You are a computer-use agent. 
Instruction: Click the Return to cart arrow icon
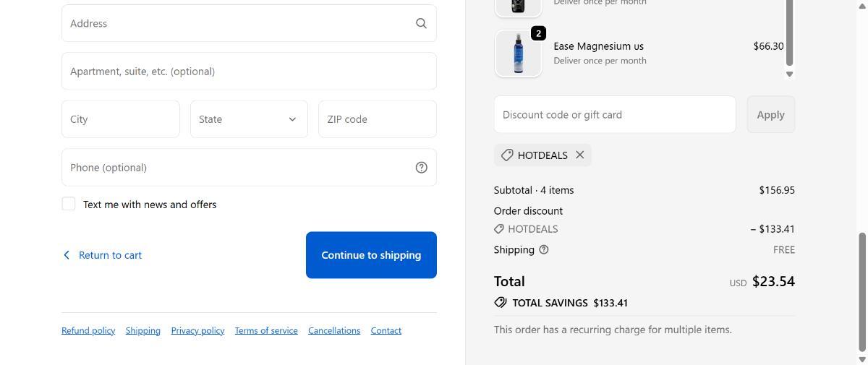coord(67,255)
